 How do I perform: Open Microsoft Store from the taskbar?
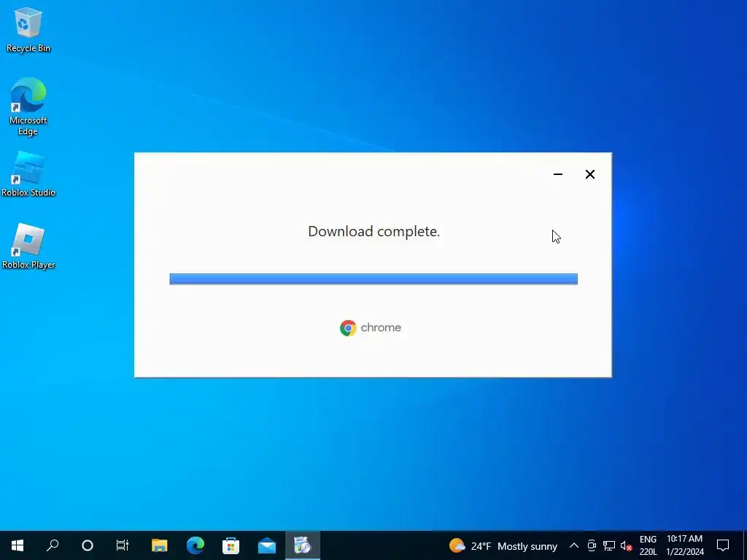231,545
